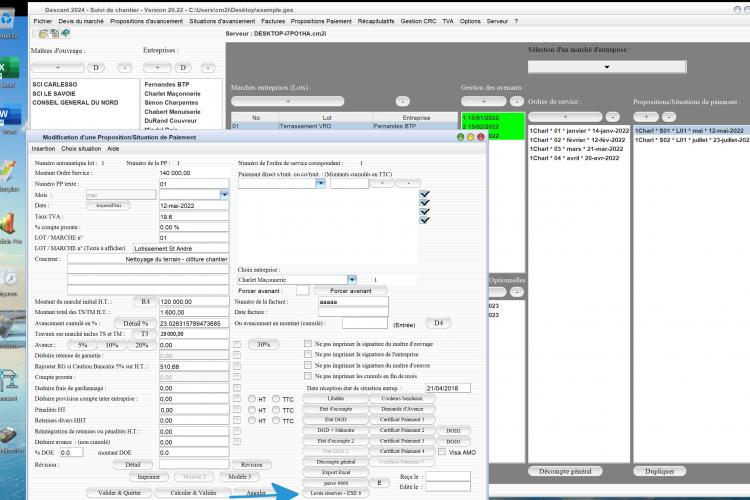Open the Fichier menu
The width and height of the screenshot is (750, 500).
43,21
